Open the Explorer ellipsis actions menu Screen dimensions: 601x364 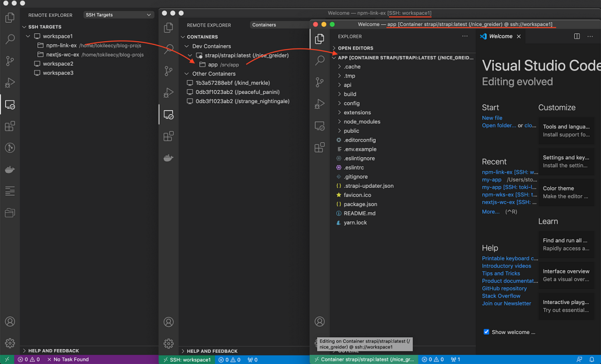(465, 36)
